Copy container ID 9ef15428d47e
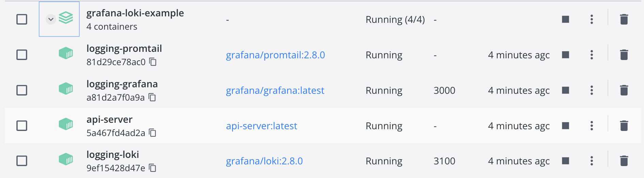This screenshot has height=178, width=644. pyautogui.click(x=152, y=168)
